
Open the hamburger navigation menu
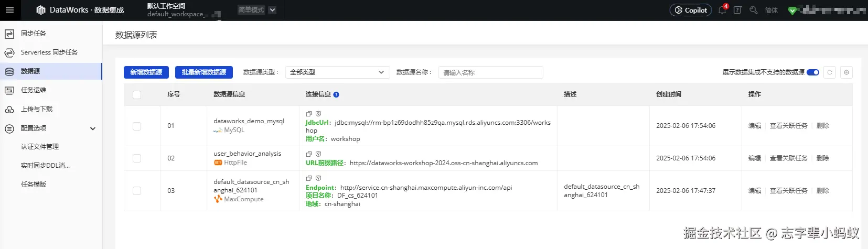[9, 10]
